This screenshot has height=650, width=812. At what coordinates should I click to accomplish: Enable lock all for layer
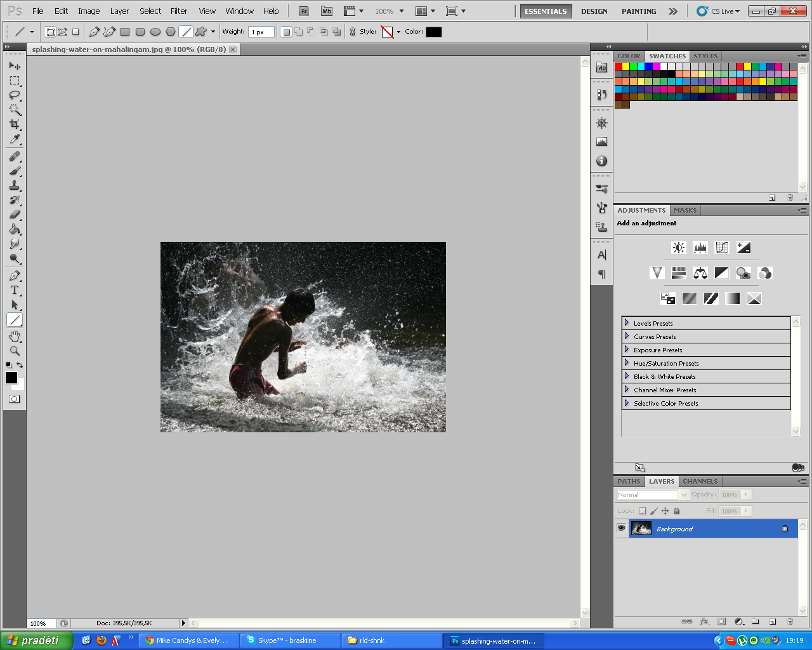coord(676,511)
